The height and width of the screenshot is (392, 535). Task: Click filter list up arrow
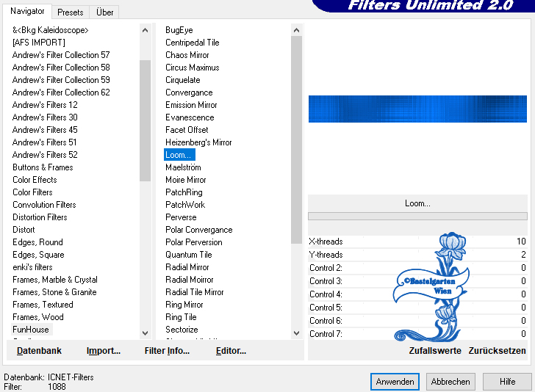click(x=296, y=30)
